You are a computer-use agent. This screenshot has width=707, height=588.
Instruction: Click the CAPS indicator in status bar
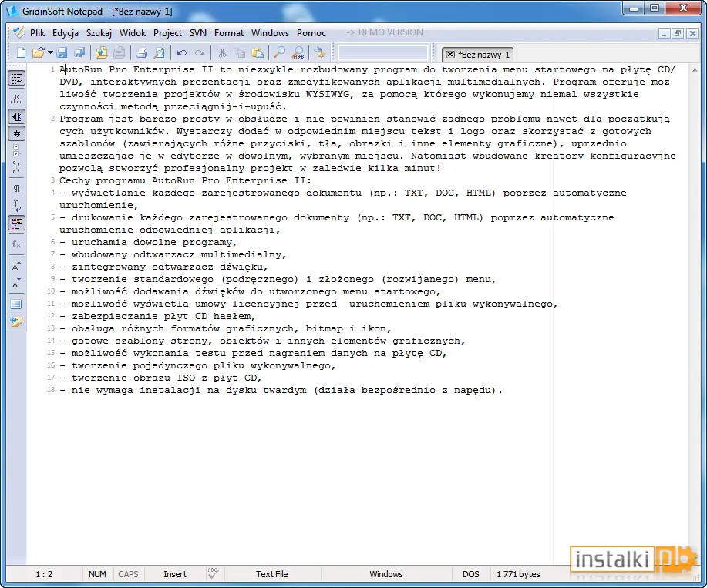coord(128,574)
